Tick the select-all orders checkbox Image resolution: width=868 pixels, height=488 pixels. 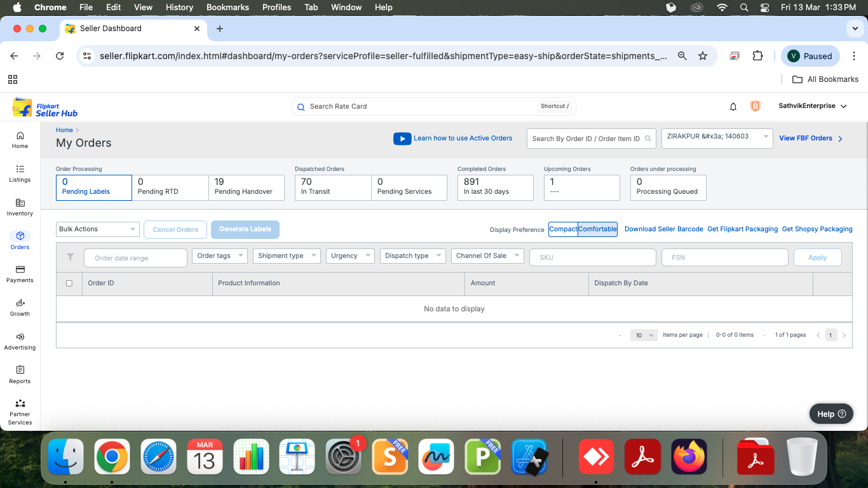coord(69,283)
